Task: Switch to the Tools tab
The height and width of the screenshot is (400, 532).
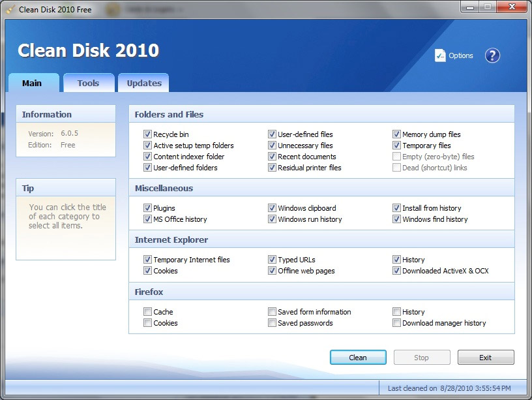Action: 89,83
